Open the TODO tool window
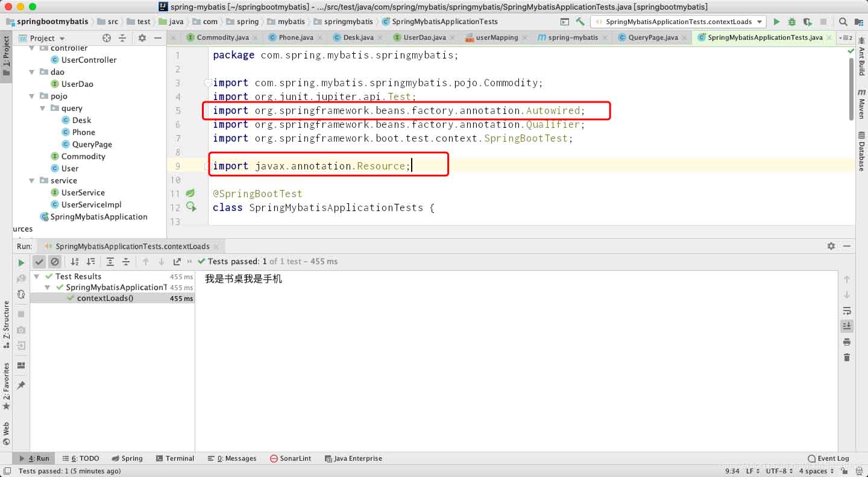This screenshot has width=868, height=477. click(x=81, y=458)
